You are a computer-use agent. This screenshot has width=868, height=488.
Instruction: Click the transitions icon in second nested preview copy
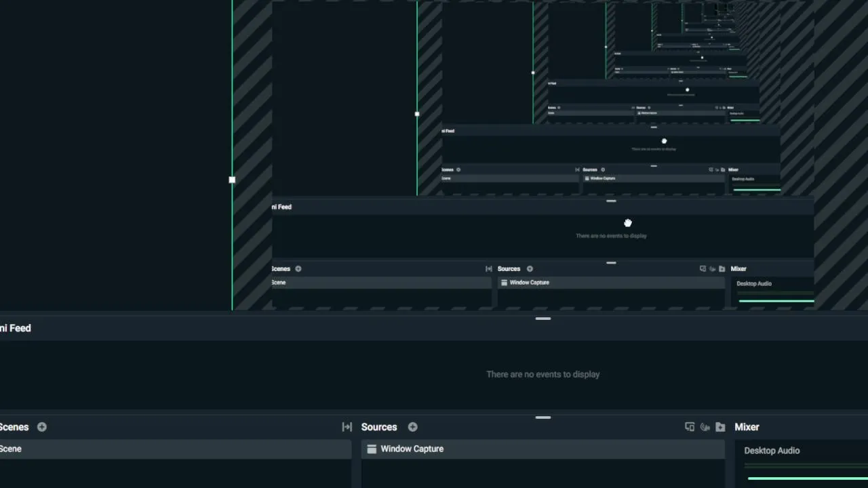(577, 169)
